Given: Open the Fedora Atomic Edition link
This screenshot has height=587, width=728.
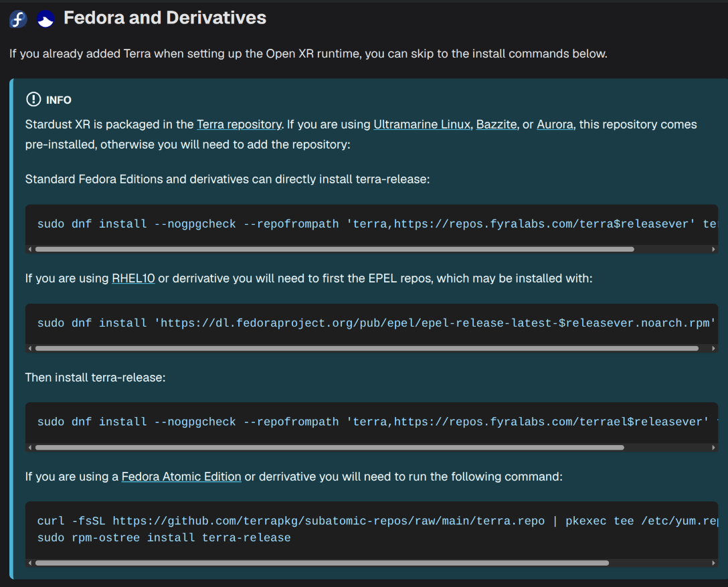Looking at the screenshot, I should [181, 477].
